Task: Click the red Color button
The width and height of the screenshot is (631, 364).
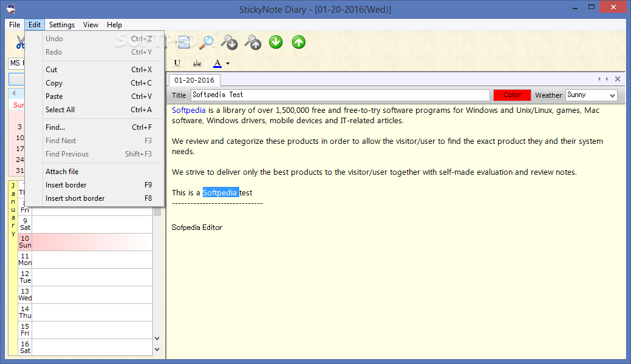Action: click(513, 95)
